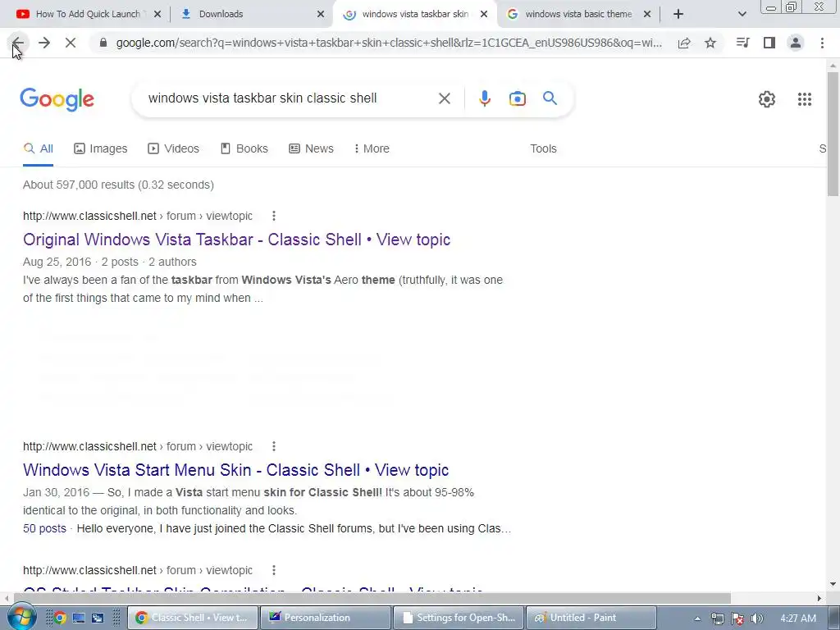Share this page via share icon

click(684, 43)
